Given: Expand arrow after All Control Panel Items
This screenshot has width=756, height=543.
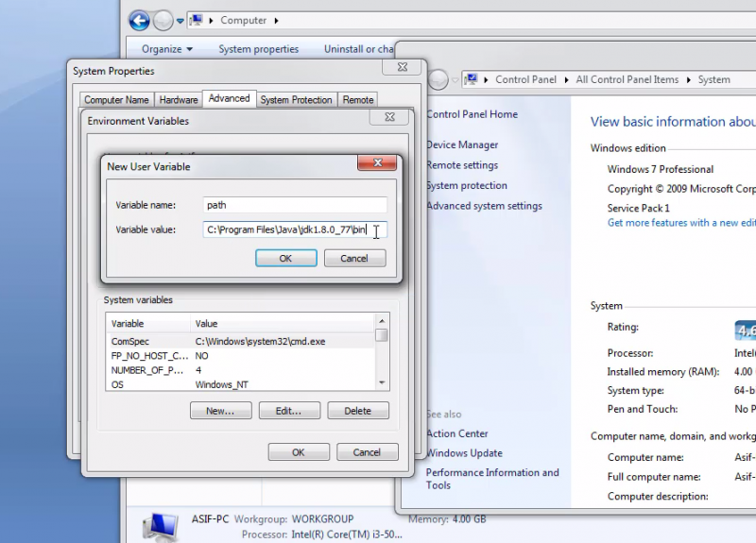Looking at the screenshot, I should (x=689, y=79).
